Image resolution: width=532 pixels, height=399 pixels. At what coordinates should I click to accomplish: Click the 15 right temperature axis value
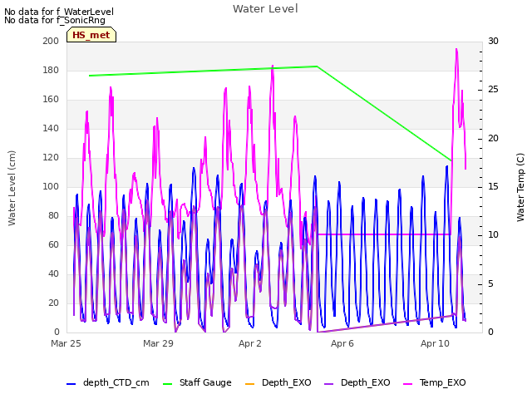coord(493,186)
